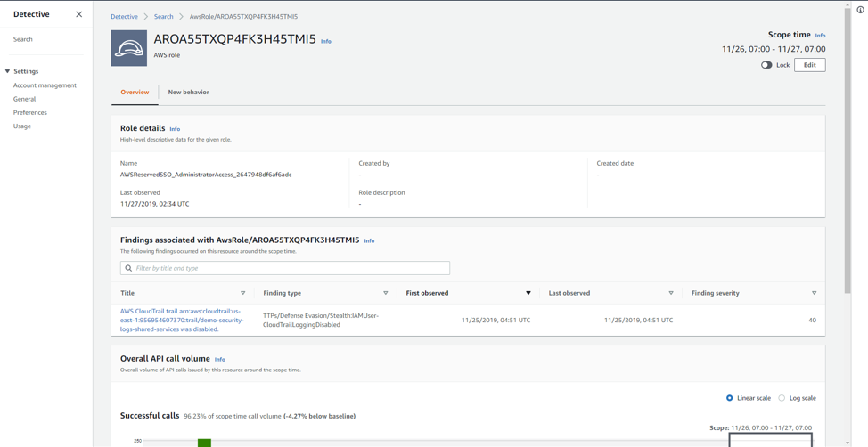Collapse the Settings section triangle
The width and height of the screenshot is (868, 447).
[7, 71]
